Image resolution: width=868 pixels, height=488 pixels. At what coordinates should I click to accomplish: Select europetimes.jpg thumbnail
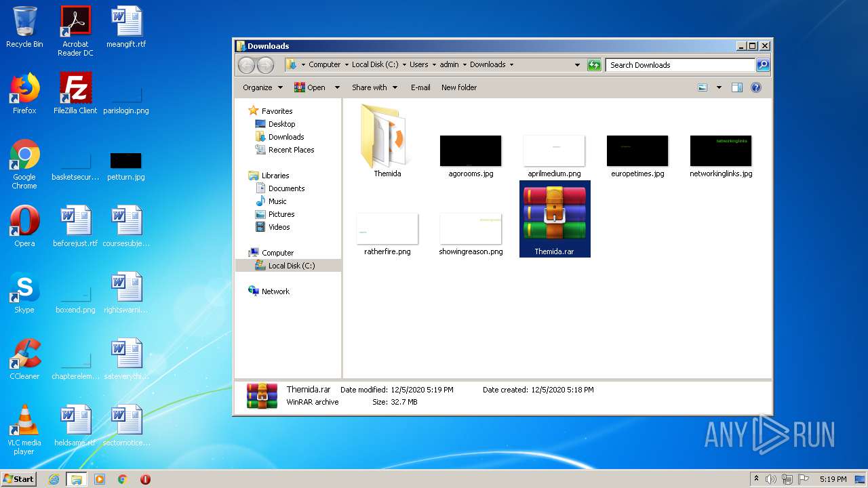637,156
